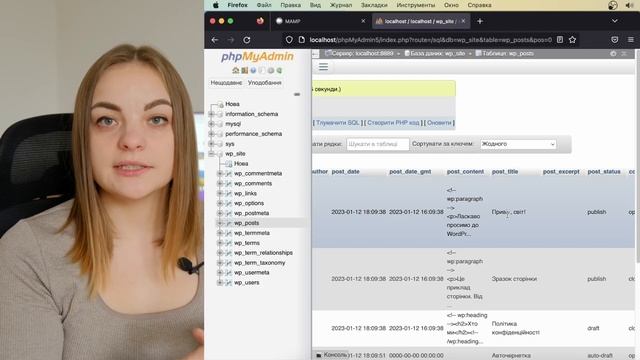Screen dimensions: 640x360
Task: Select wp_usermeta table in tree
Action: [x=251, y=273]
